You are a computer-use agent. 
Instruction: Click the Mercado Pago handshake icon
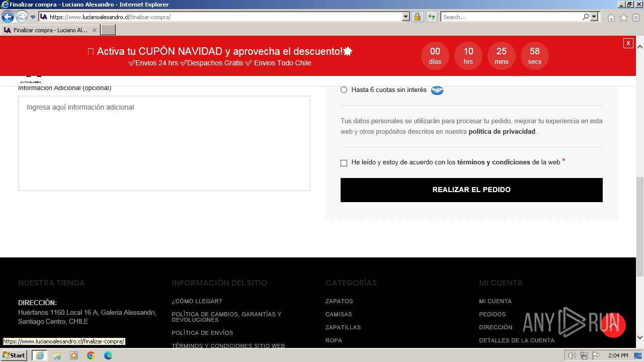click(437, 90)
